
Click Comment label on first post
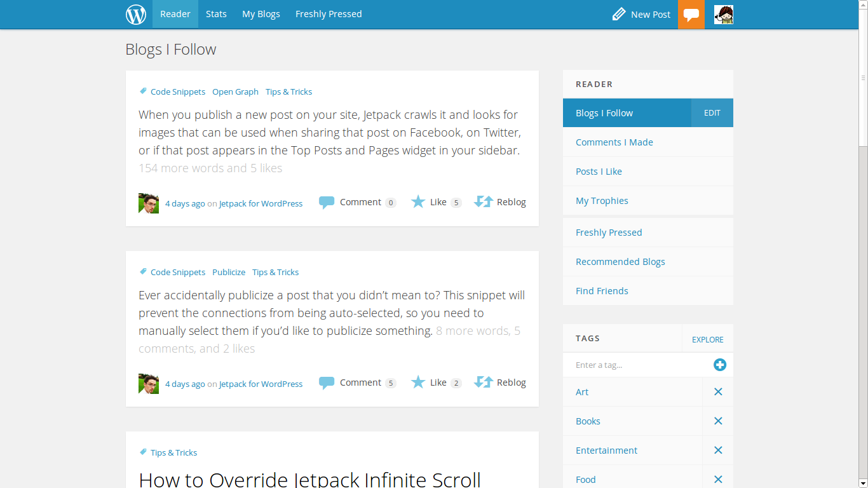tap(360, 202)
